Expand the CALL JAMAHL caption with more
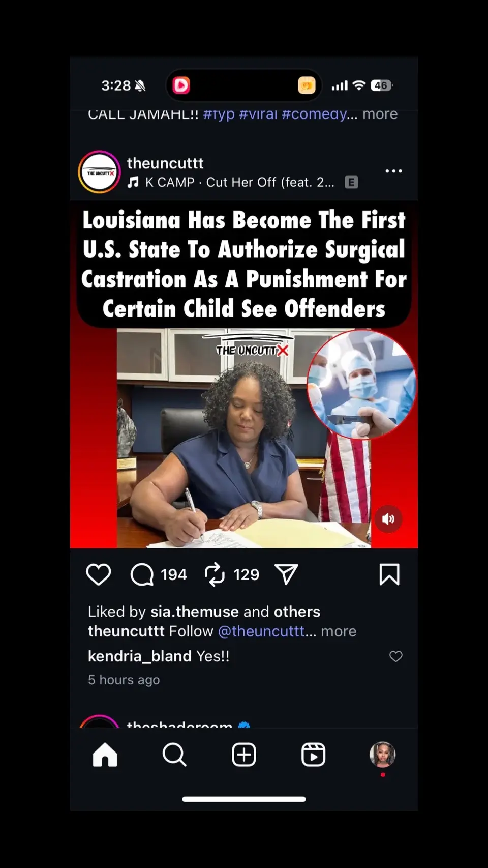 [x=380, y=114]
